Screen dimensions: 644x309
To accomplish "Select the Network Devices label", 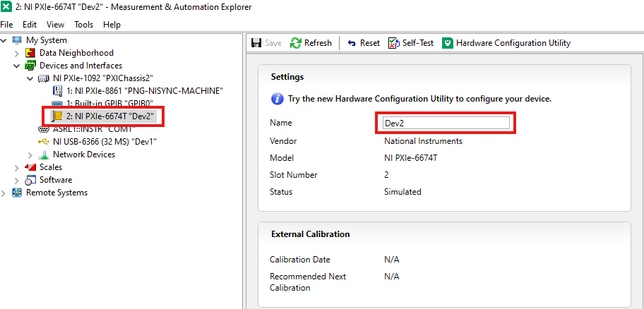I will click(x=84, y=154).
